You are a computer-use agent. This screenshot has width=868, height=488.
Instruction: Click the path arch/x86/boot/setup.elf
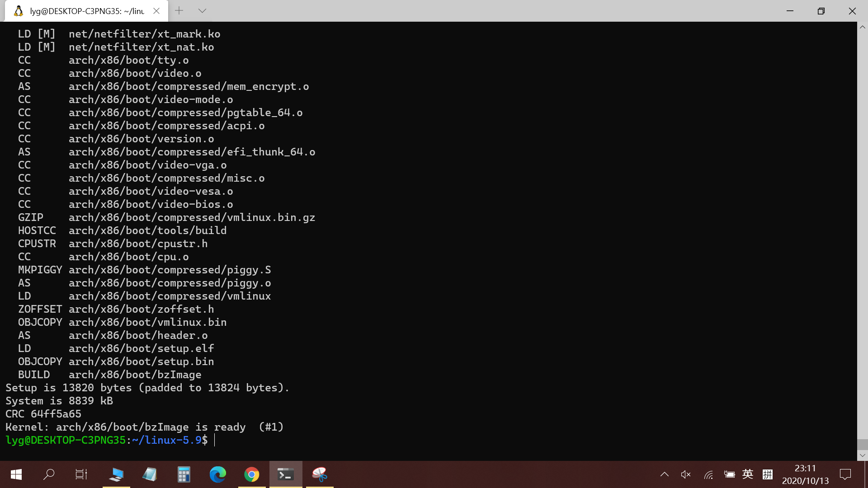tap(142, 348)
